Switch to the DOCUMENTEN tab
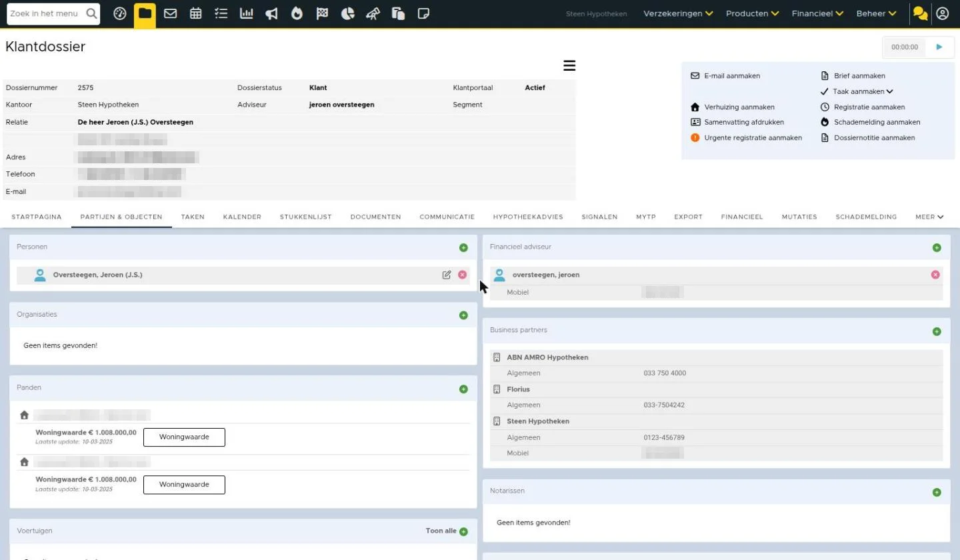The height and width of the screenshot is (560, 960). tap(375, 217)
